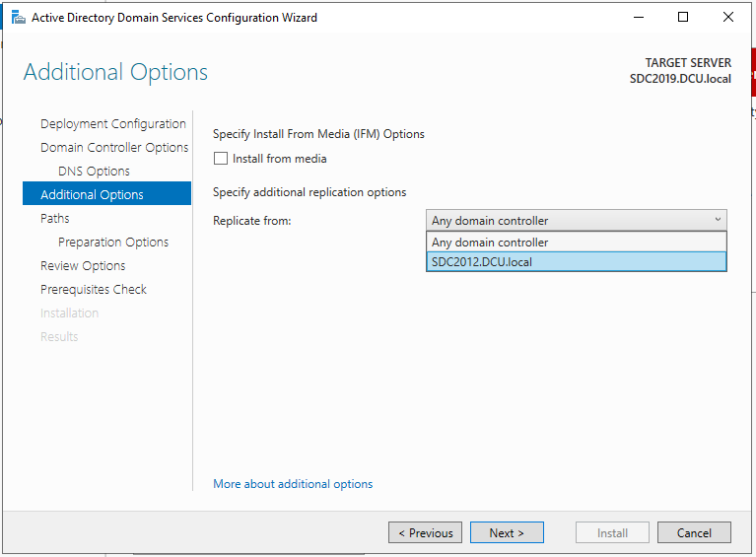This screenshot has width=756, height=557.
Task: Enable the Install from media checkbox
Action: point(221,159)
